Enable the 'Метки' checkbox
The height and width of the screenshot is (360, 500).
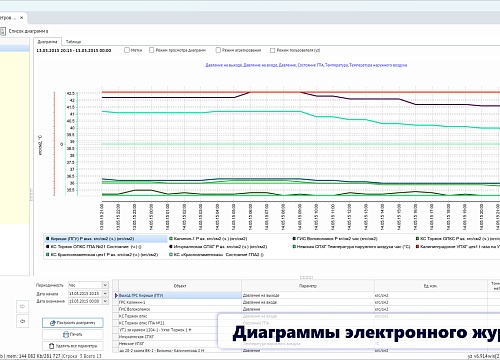127,50
